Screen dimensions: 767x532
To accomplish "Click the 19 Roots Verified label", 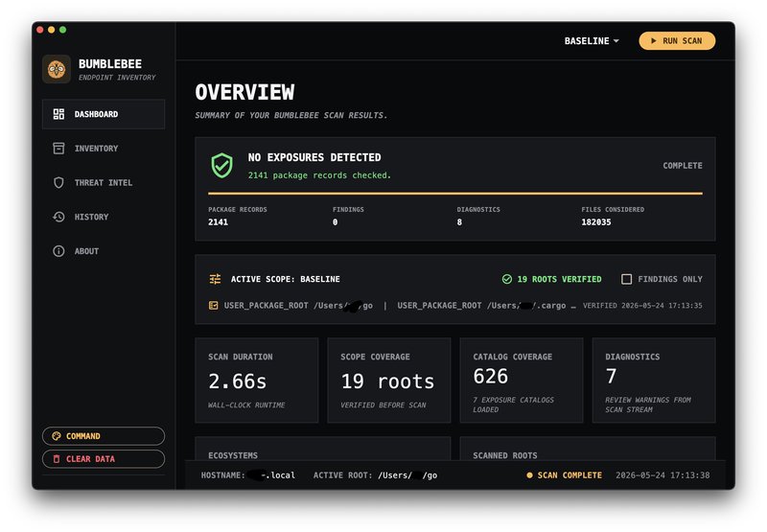I will [x=559, y=279].
